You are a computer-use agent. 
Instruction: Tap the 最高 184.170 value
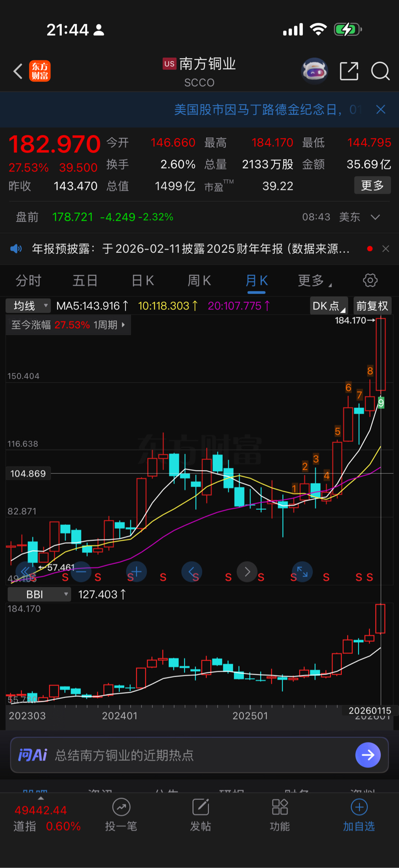272,142
